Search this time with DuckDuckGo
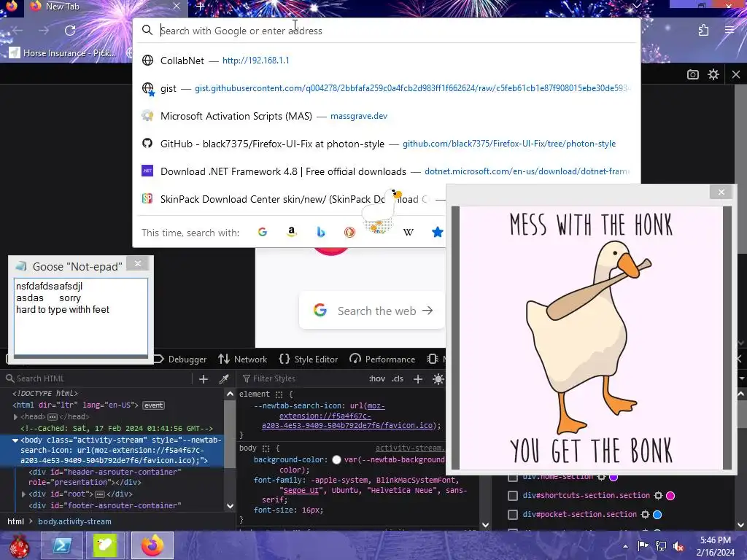Viewport: 747px width, 560px height. coord(349,233)
